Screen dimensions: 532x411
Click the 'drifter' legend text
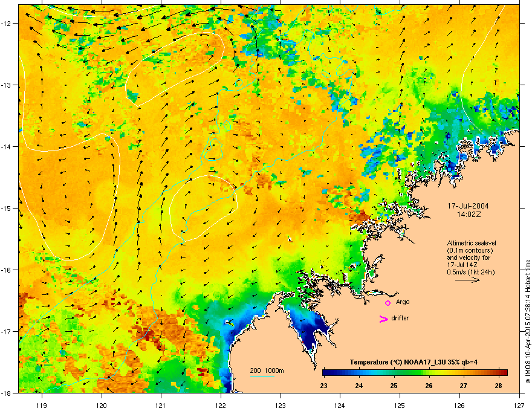[x=400, y=318]
